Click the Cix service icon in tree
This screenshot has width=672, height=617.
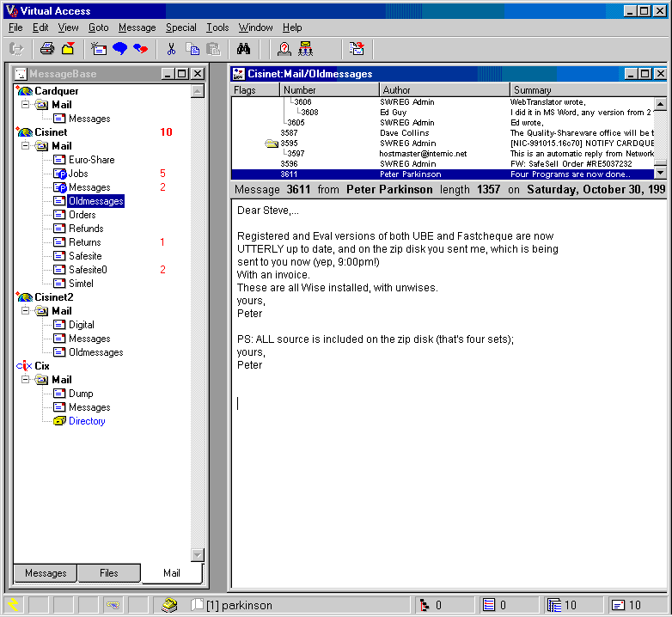[24, 366]
